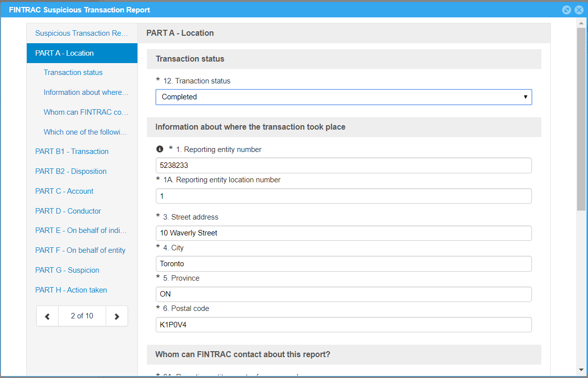Open PART C - Account
The image size is (588, 378).
64,191
